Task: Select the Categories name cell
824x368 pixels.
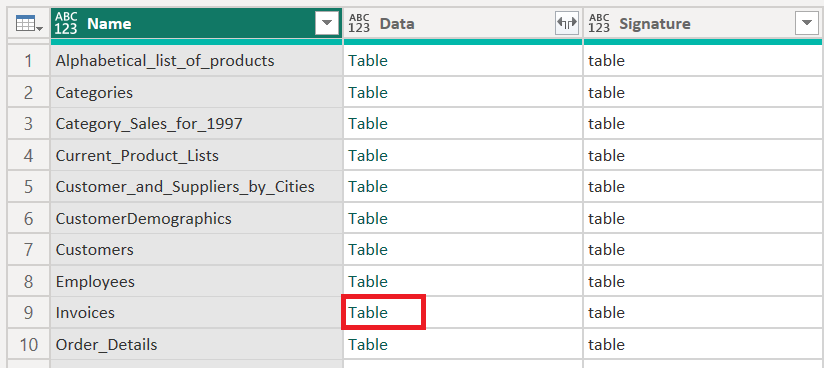Action: (197, 93)
